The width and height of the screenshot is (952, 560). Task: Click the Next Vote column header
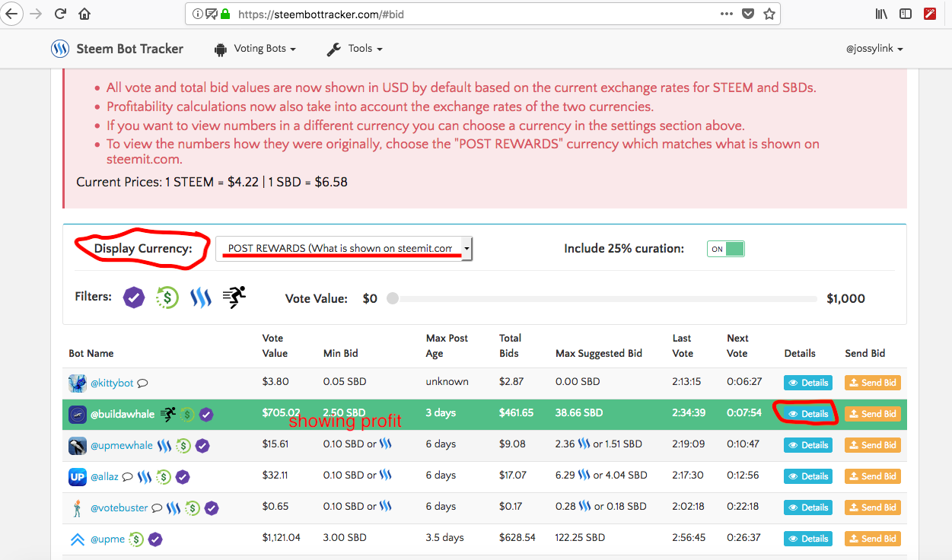point(737,345)
